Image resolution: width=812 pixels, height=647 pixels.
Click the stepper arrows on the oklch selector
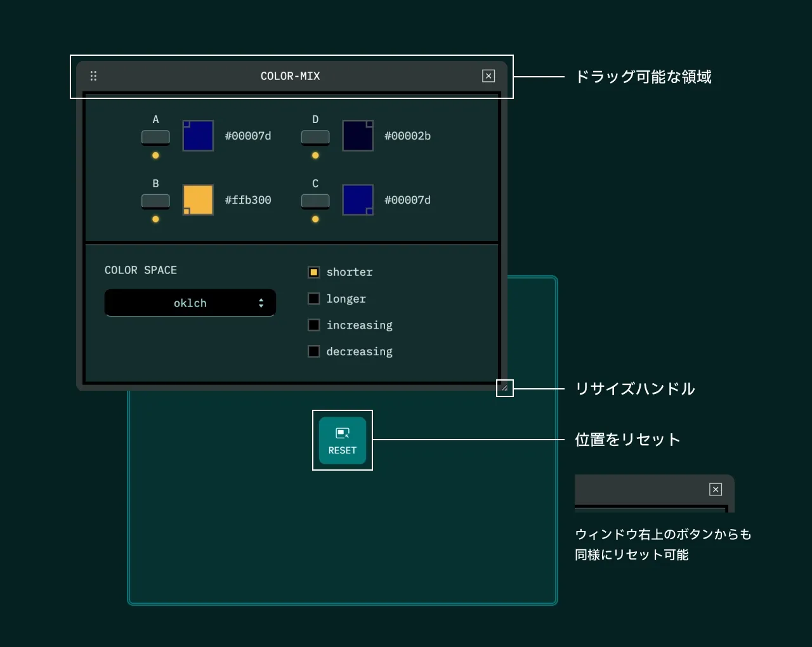pos(261,303)
